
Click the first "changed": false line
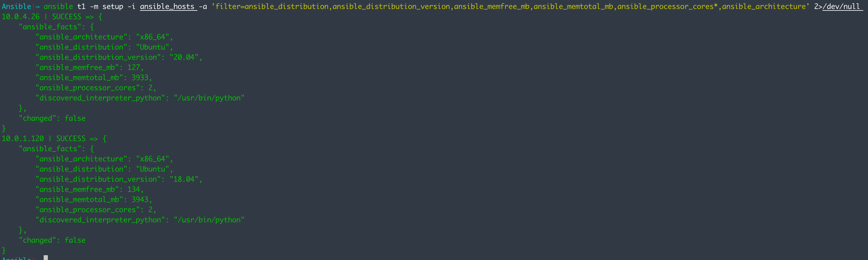click(x=52, y=119)
